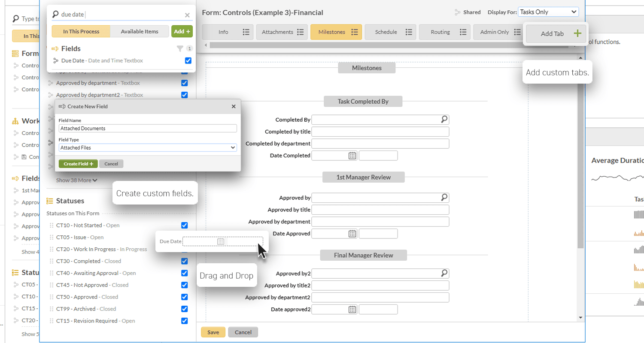Toggle the CT10 - Not Started status checkbox
This screenshot has width=644, height=343.
tap(185, 225)
